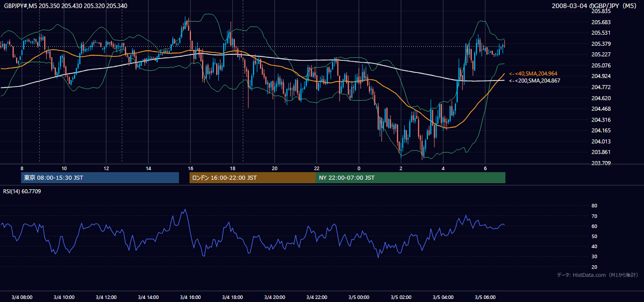Click hour tick 18 under price chart
The image size is (644, 302).
[232, 168]
